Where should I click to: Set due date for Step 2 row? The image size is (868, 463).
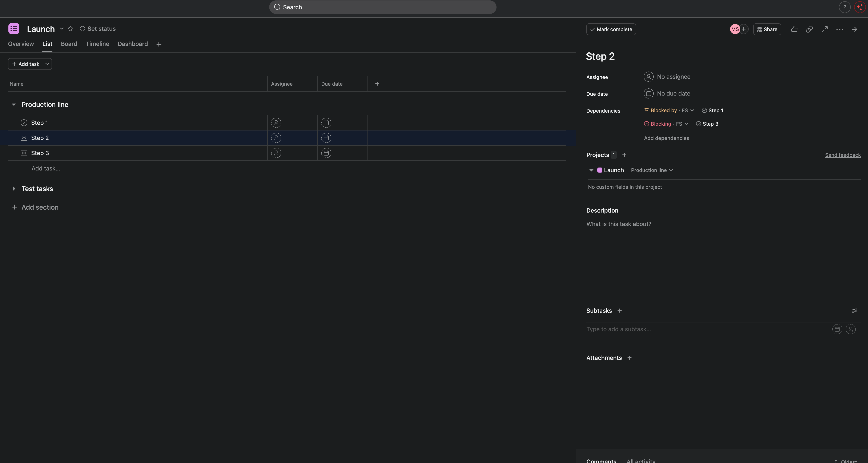tap(326, 138)
